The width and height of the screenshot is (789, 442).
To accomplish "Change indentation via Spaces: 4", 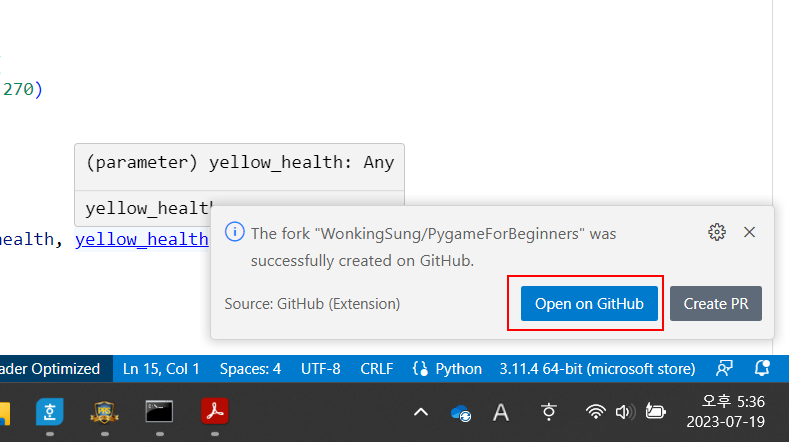I will tap(250, 369).
